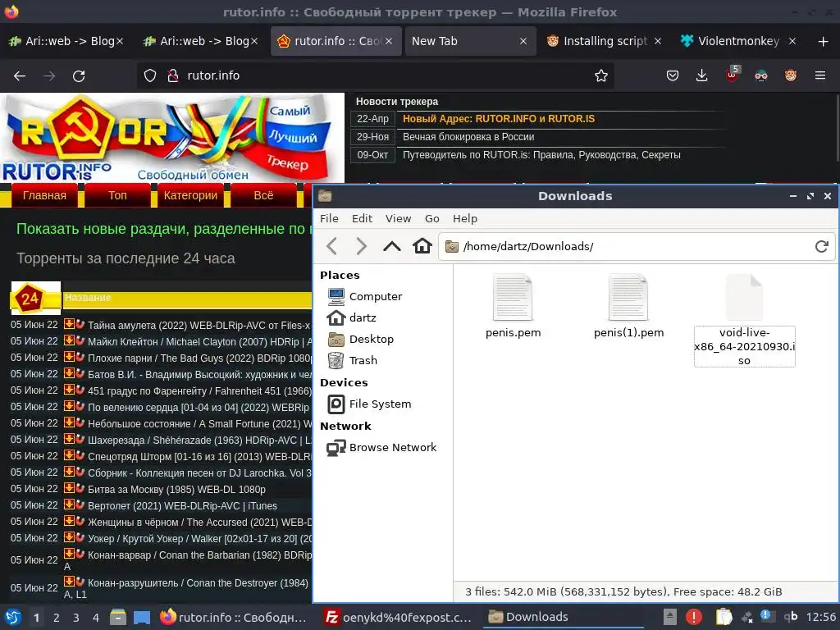Switch to workspace 2 in taskbar
Screen dimensions: 840x630
57,618
